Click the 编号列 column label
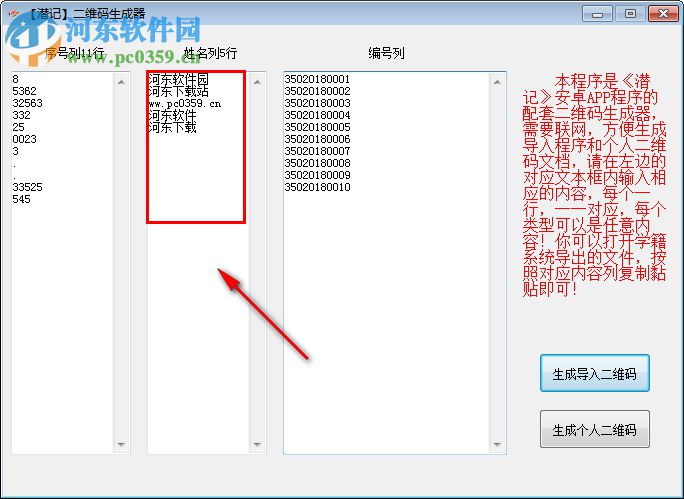The height and width of the screenshot is (499, 684). coord(386,53)
